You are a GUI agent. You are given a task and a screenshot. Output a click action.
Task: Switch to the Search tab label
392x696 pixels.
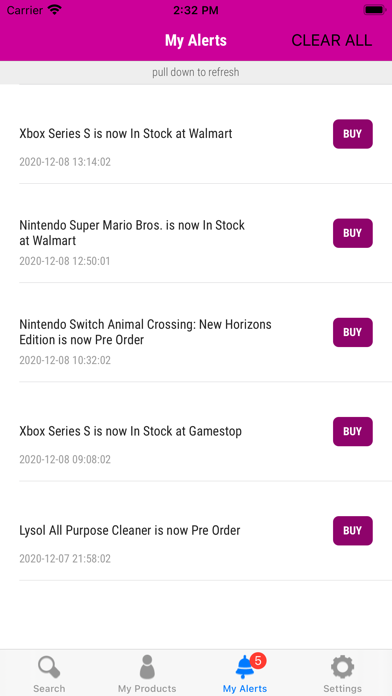49,688
